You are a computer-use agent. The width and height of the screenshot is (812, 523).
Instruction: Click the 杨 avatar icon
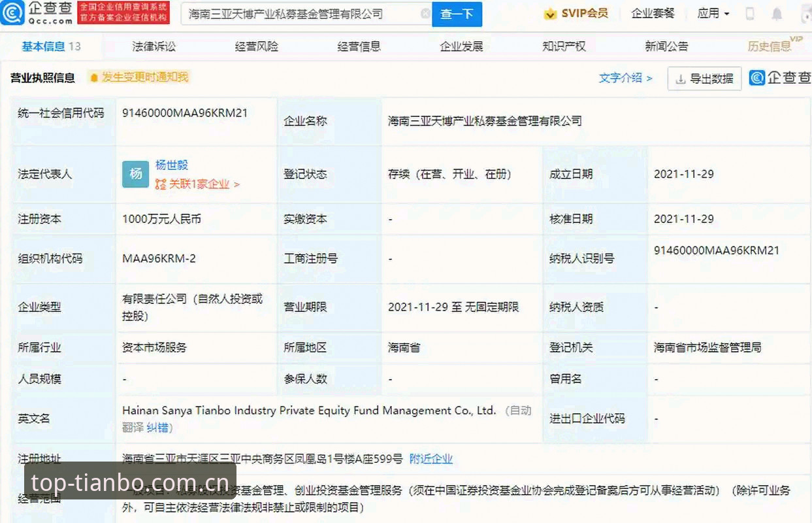click(x=135, y=174)
